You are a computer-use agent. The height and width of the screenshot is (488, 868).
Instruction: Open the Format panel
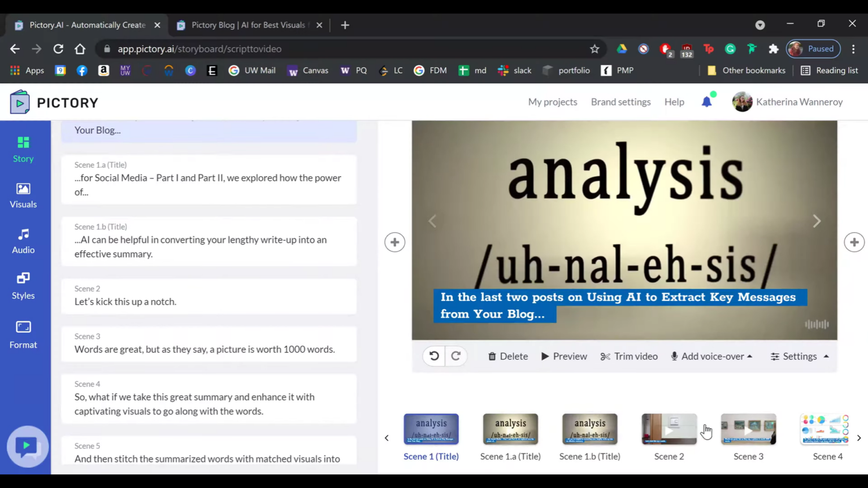23,334
